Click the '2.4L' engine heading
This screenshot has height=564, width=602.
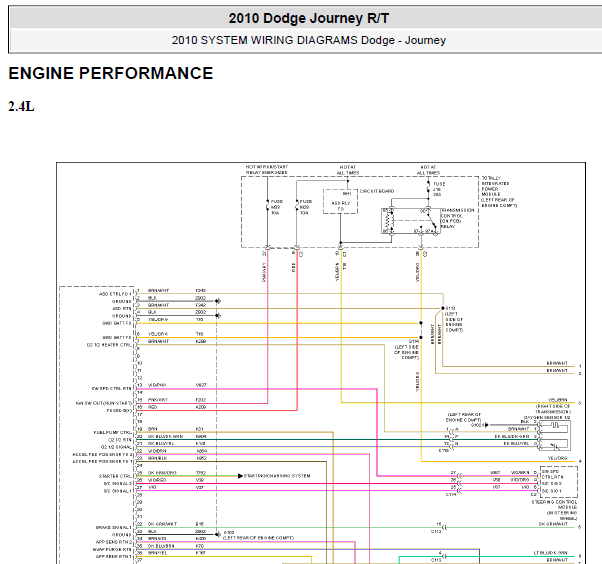(x=22, y=106)
